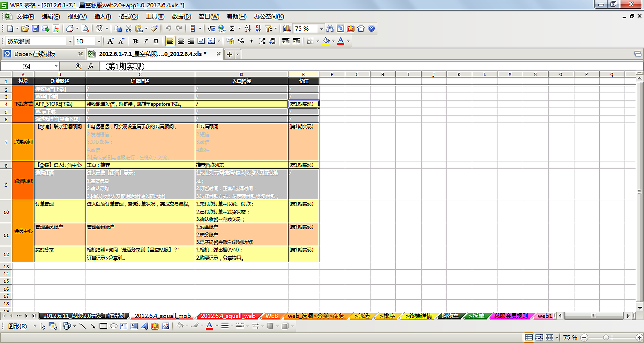
Task: Select the rectangle shape tool
Action: 103,326
